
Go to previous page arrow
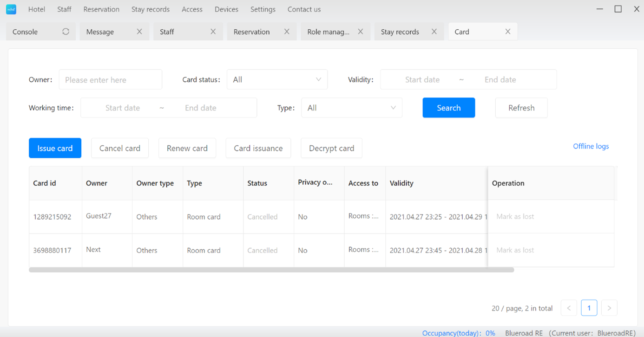click(x=569, y=308)
